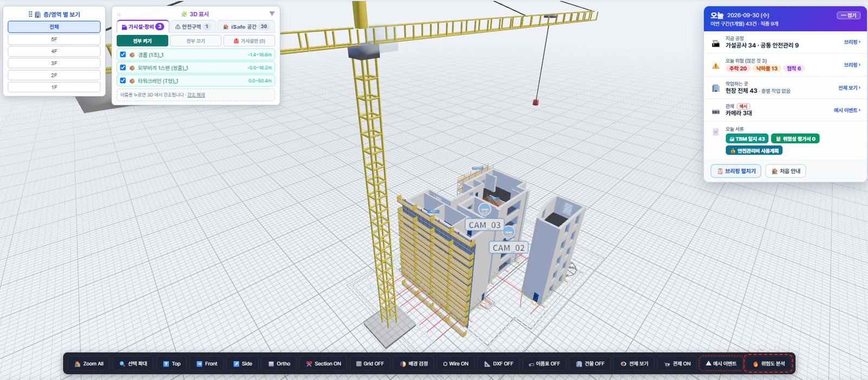The width and height of the screenshot is (868, 380).
Task: Open iSafe 공간 tab
Action: 246,27
